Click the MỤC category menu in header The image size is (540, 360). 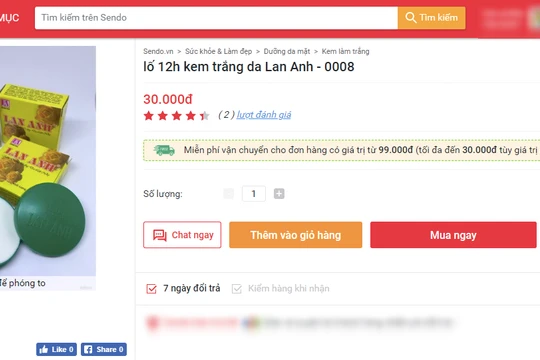click(9, 18)
